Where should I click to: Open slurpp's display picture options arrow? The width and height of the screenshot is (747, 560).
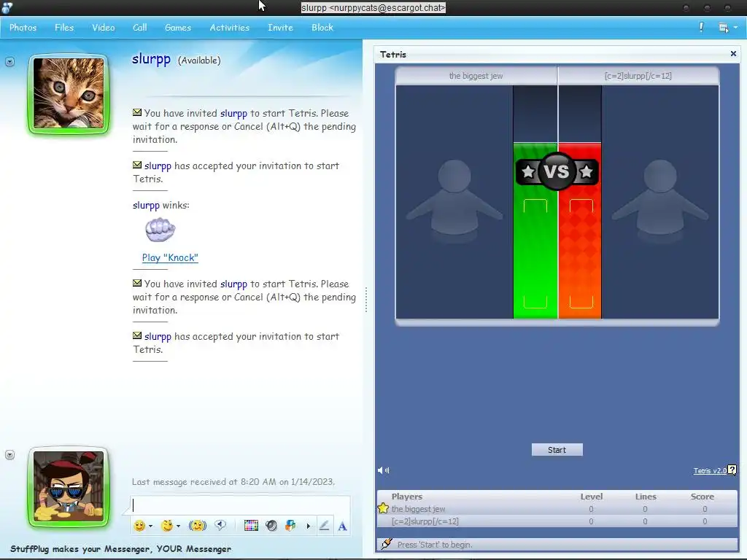(9, 62)
